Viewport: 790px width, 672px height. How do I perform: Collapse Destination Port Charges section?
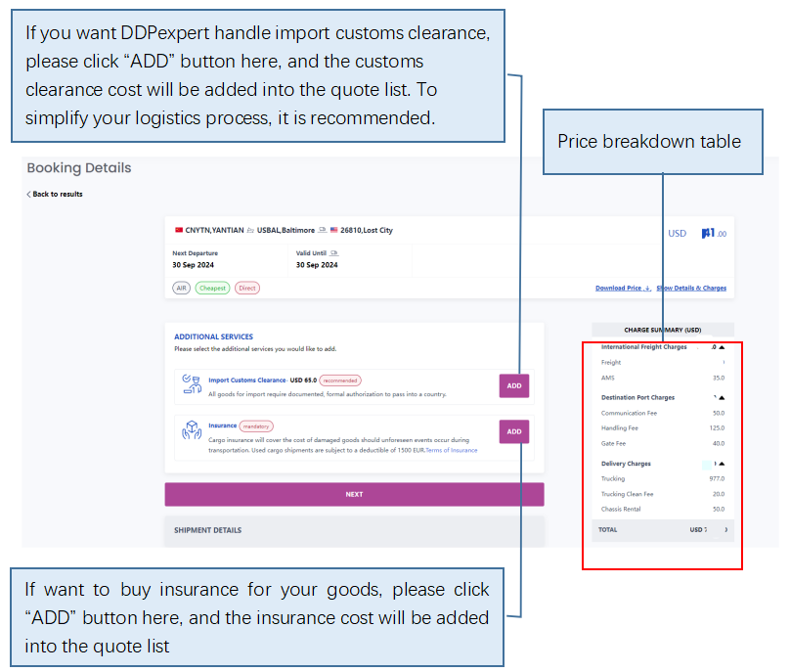click(x=722, y=398)
